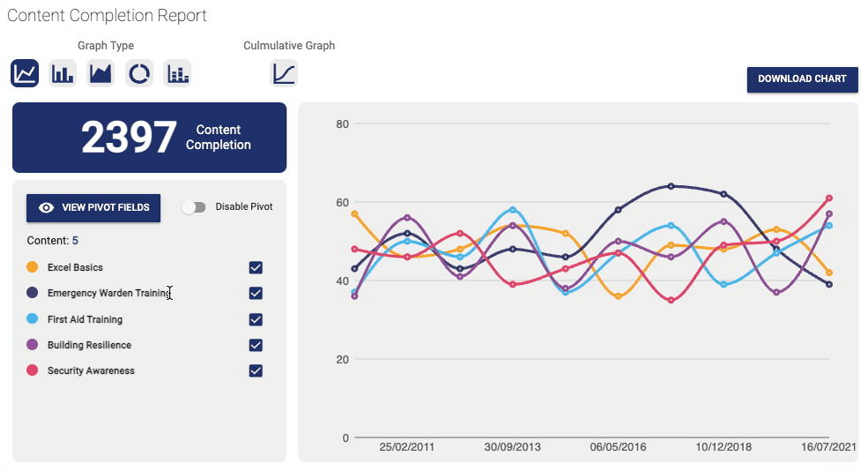
Task: Uncheck the First Aid Training checkbox
Action: click(256, 319)
